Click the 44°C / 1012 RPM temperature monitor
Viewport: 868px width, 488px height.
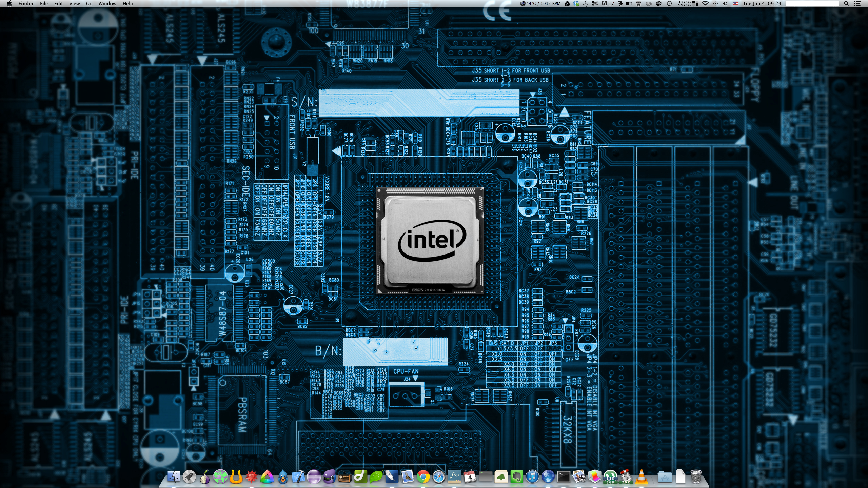click(x=540, y=3)
